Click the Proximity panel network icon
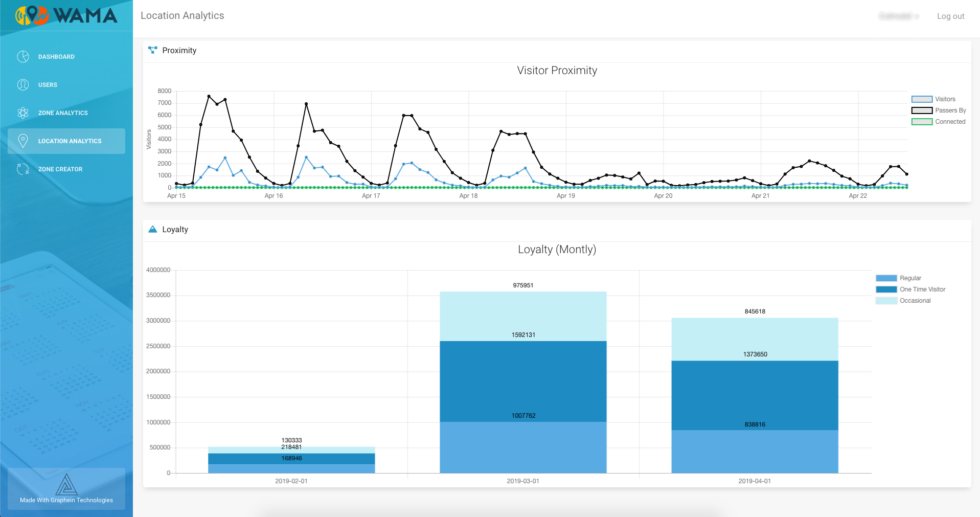 pyautogui.click(x=152, y=50)
